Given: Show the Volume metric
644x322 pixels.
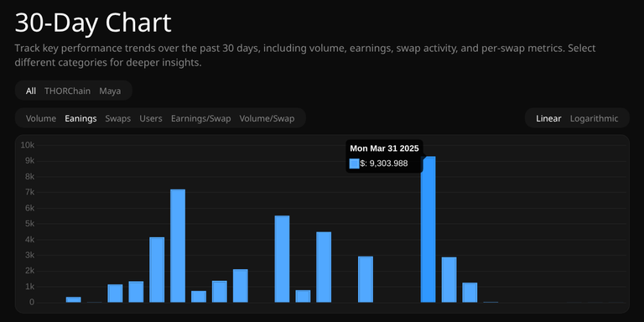Looking at the screenshot, I should point(41,118).
